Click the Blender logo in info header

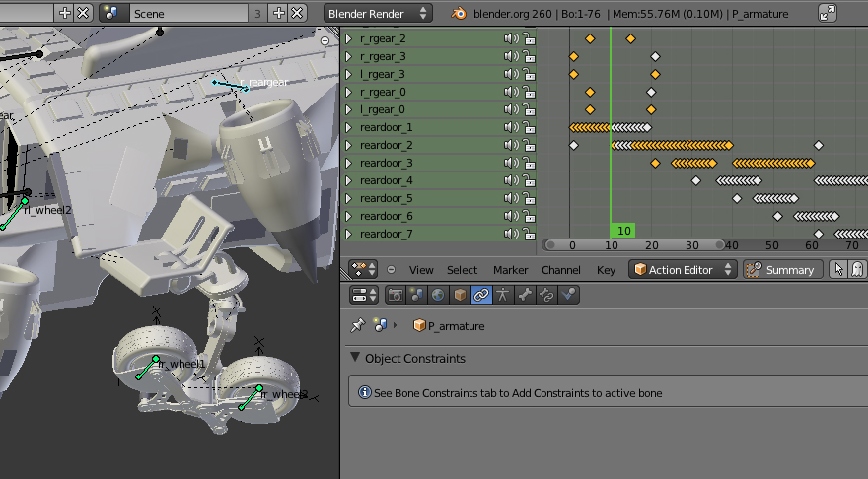(x=459, y=13)
